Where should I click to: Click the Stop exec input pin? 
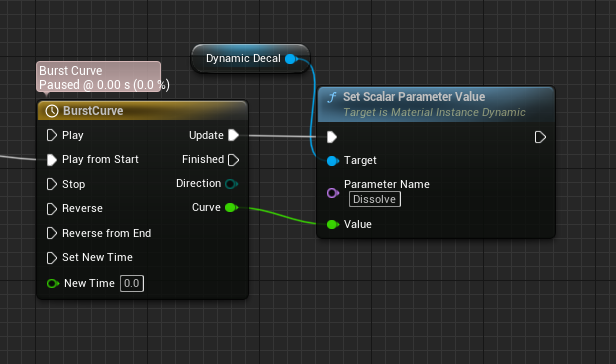tap(51, 184)
